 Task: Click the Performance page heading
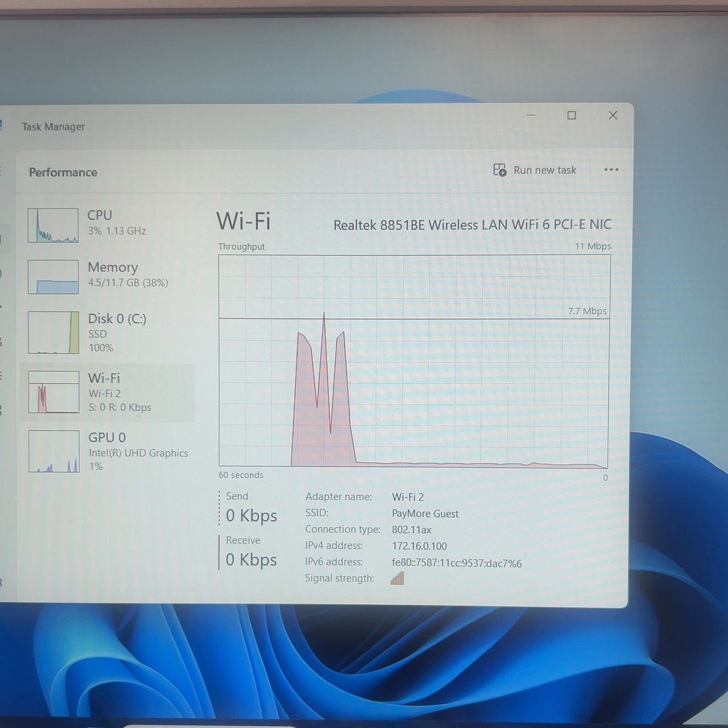63,172
